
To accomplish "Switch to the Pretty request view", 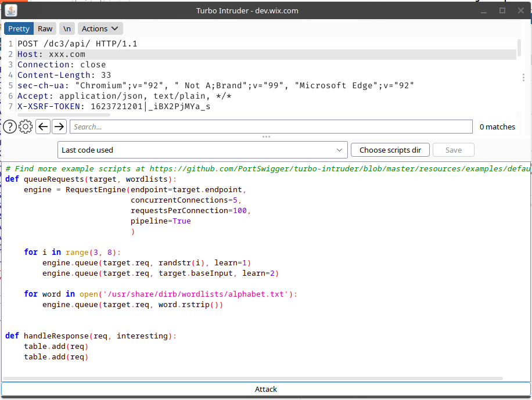I will (19, 28).
